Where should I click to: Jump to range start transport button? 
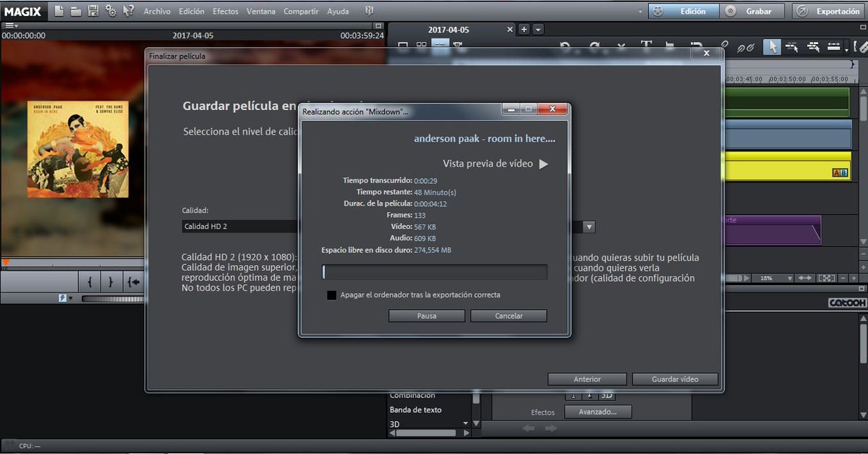click(x=133, y=282)
